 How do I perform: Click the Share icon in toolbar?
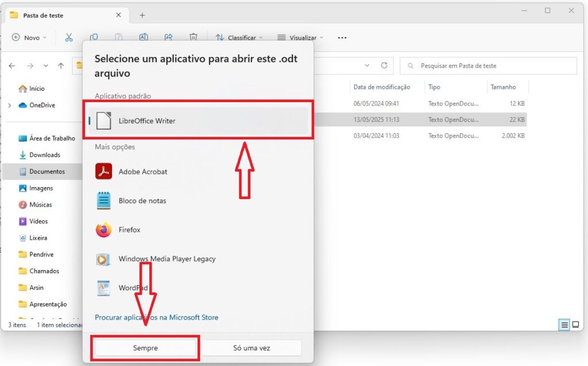point(168,37)
